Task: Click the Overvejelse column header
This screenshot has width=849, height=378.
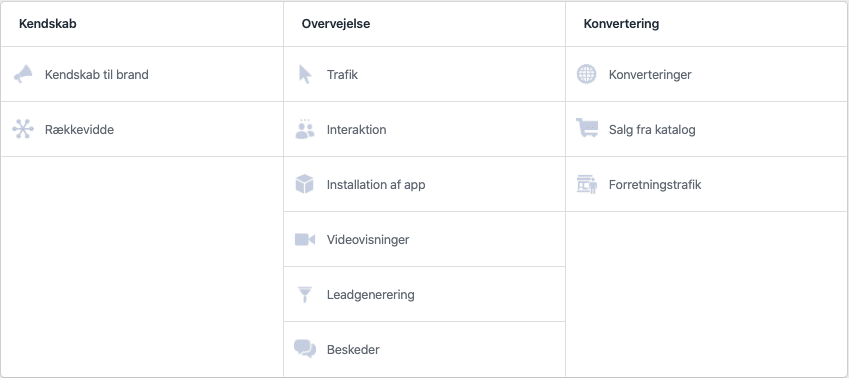Action: pyautogui.click(x=336, y=24)
